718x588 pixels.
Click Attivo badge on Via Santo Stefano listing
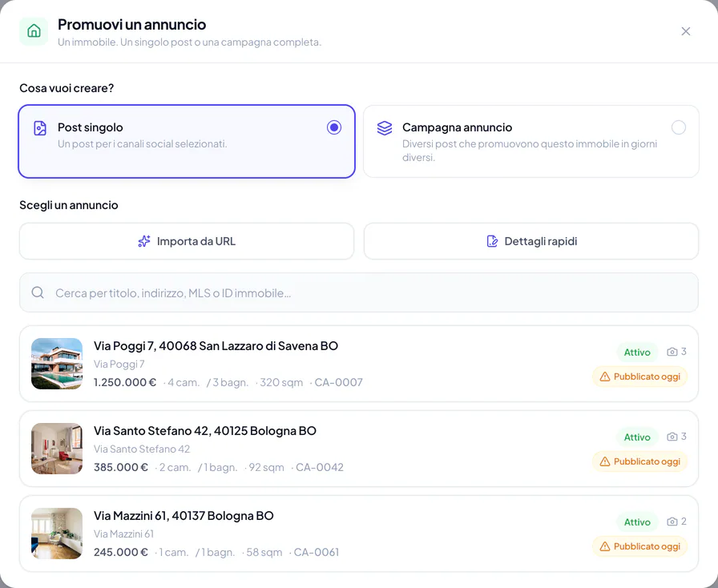click(637, 437)
